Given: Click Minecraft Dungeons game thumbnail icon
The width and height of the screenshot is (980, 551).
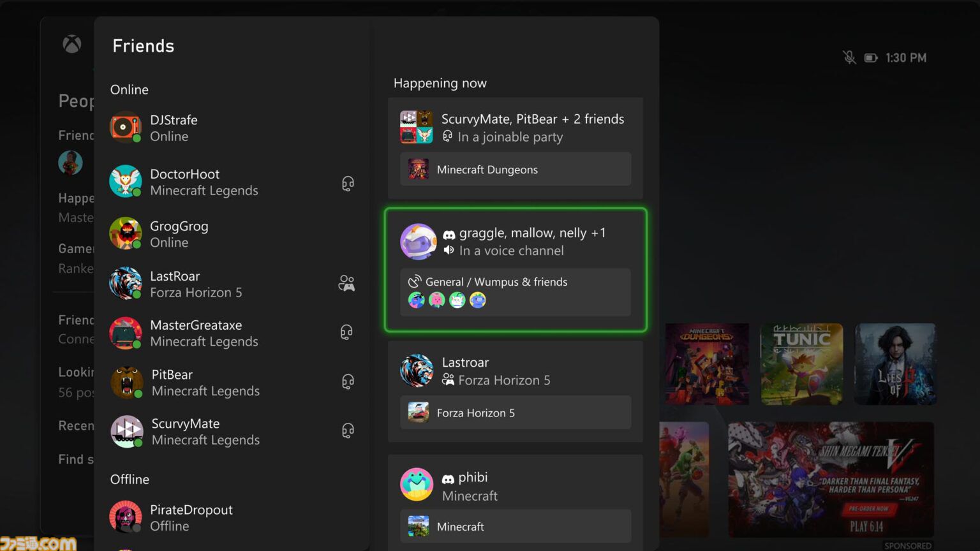Looking at the screenshot, I should [418, 169].
